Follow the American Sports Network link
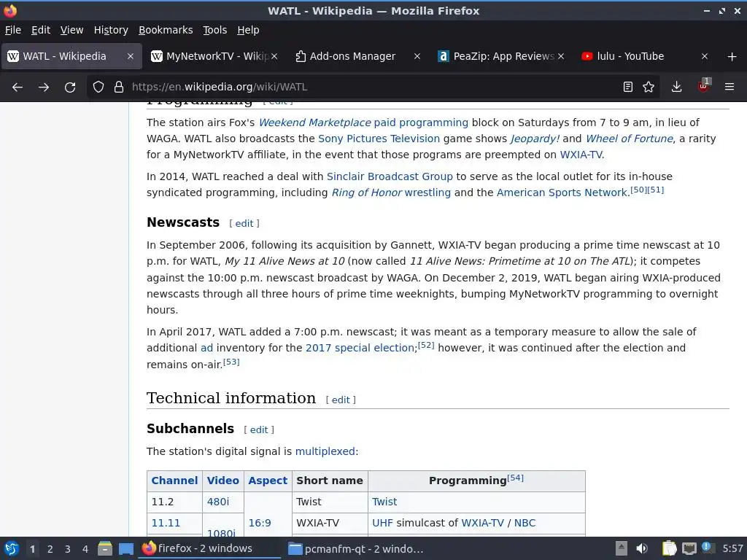Image resolution: width=747 pixels, height=560 pixels. pos(562,192)
